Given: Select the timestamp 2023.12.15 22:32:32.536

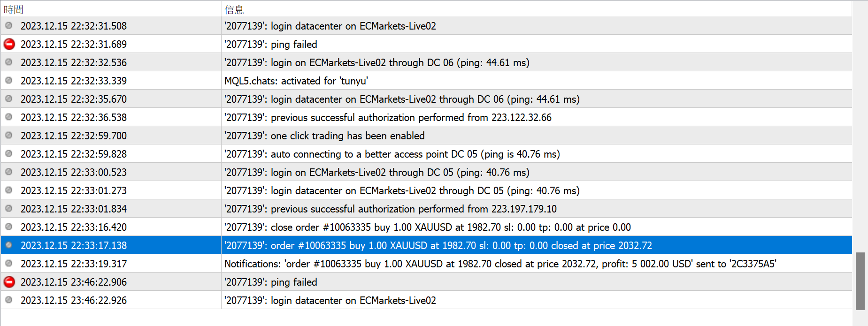Looking at the screenshot, I should tap(74, 62).
